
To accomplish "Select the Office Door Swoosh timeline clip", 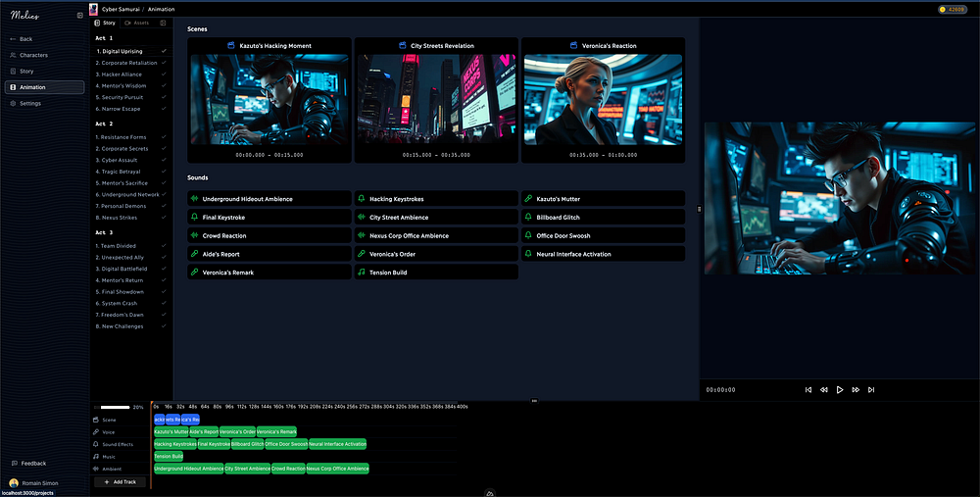I will pyautogui.click(x=286, y=444).
